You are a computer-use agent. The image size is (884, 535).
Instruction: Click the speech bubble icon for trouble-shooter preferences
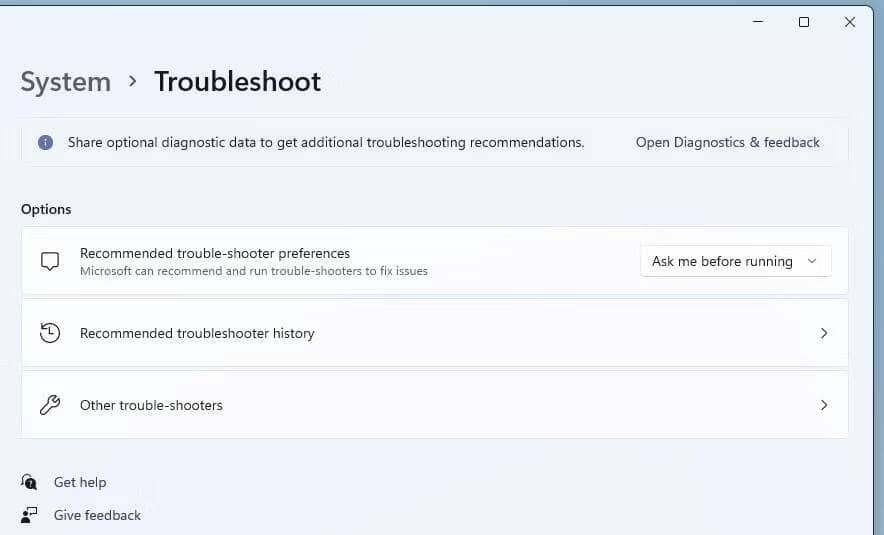(x=50, y=261)
